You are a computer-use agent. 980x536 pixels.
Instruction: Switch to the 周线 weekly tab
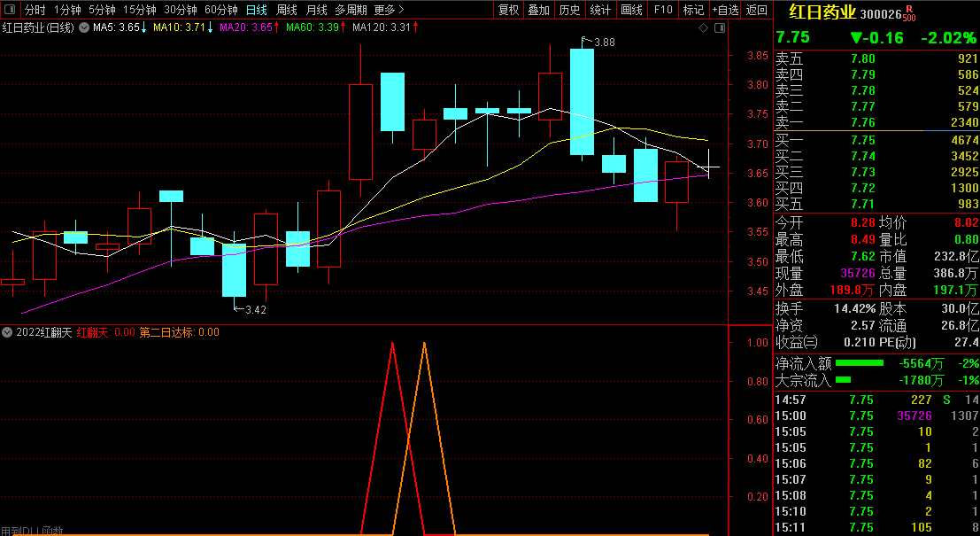(287, 10)
